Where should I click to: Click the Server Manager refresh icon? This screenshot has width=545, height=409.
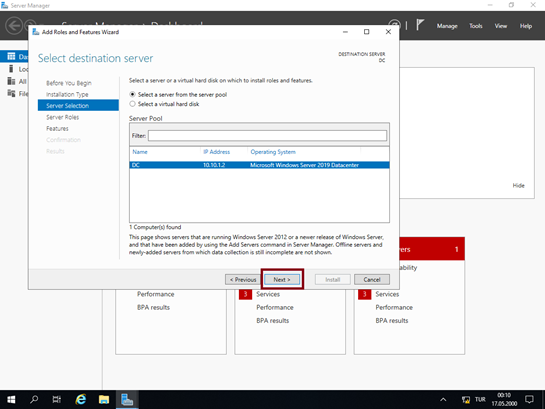[394, 24]
